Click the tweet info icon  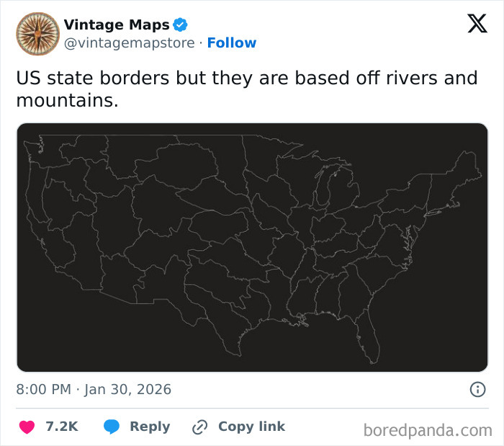click(x=477, y=390)
